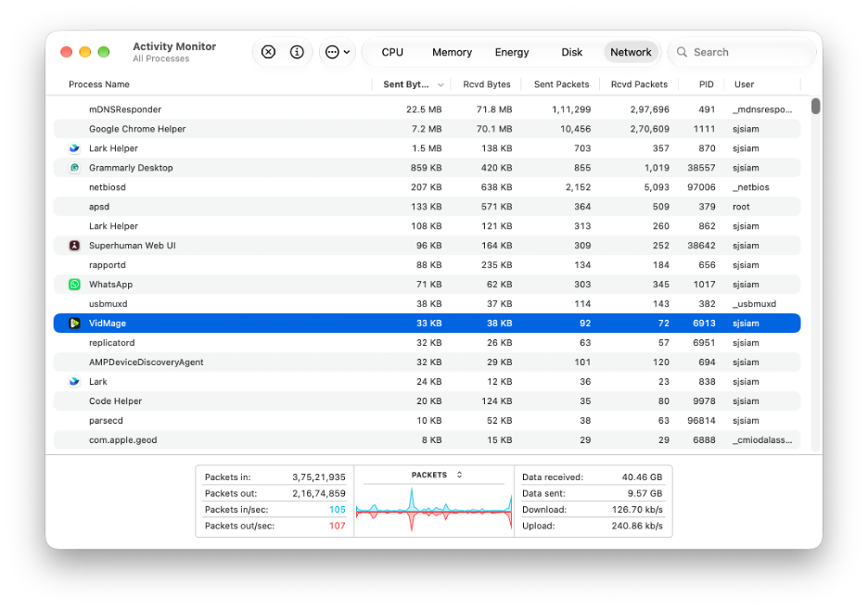Select the mDNSResponder process row
Screen dimensions: 868x610
tap(427, 109)
